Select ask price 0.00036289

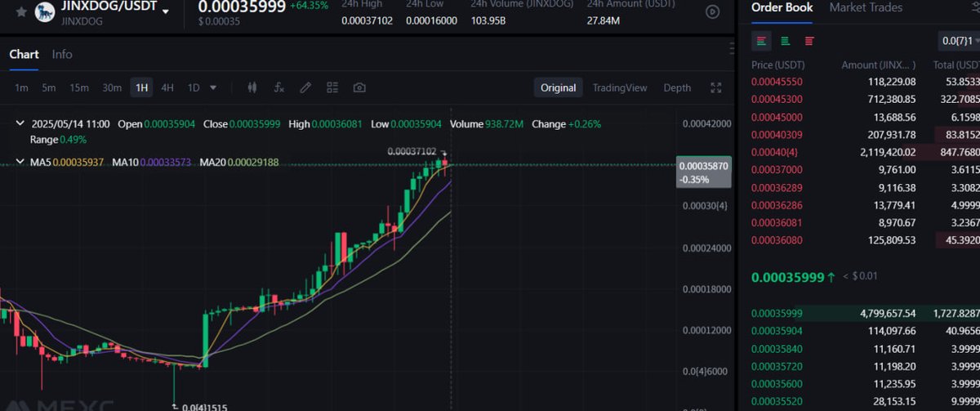[x=777, y=187]
